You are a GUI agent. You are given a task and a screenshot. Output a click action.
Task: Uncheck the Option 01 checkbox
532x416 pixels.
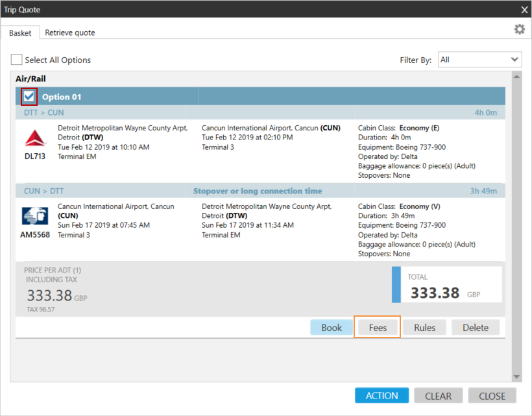pos(29,97)
